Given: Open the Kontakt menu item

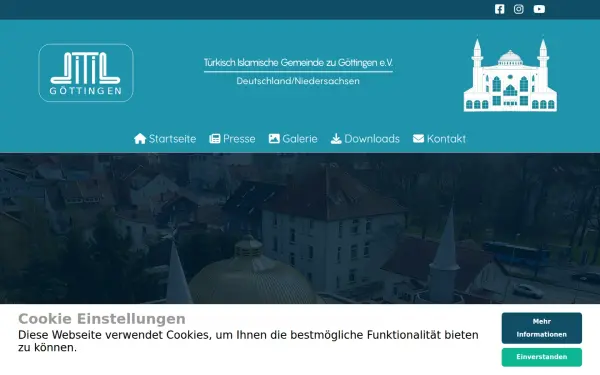Looking at the screenshot, I should (x=439, y=139).
